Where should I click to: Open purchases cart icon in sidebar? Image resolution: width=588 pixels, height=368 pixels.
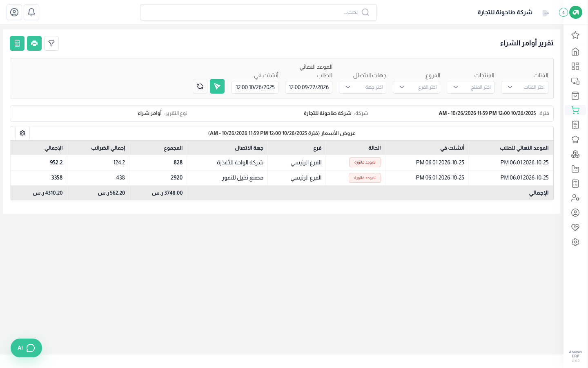point(575,110)
